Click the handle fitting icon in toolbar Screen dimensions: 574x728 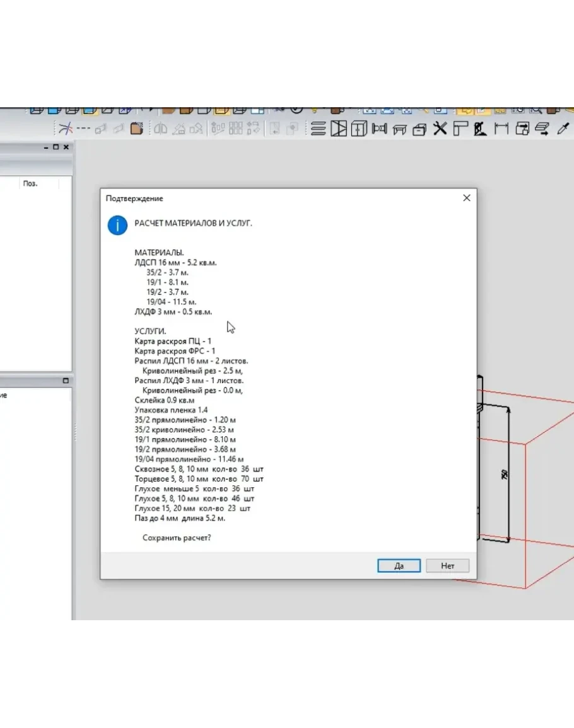point(379,129)
